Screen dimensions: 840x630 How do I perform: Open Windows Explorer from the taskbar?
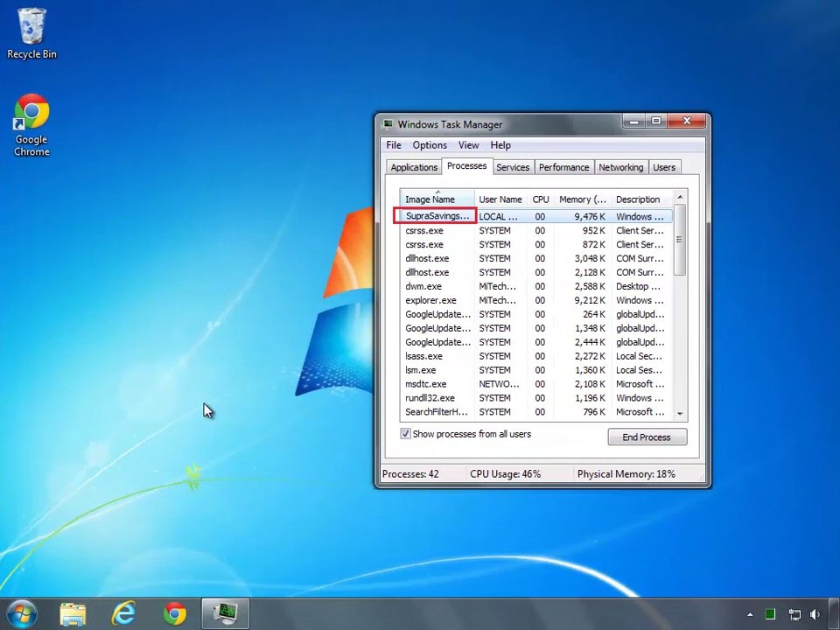coord(73,614)
